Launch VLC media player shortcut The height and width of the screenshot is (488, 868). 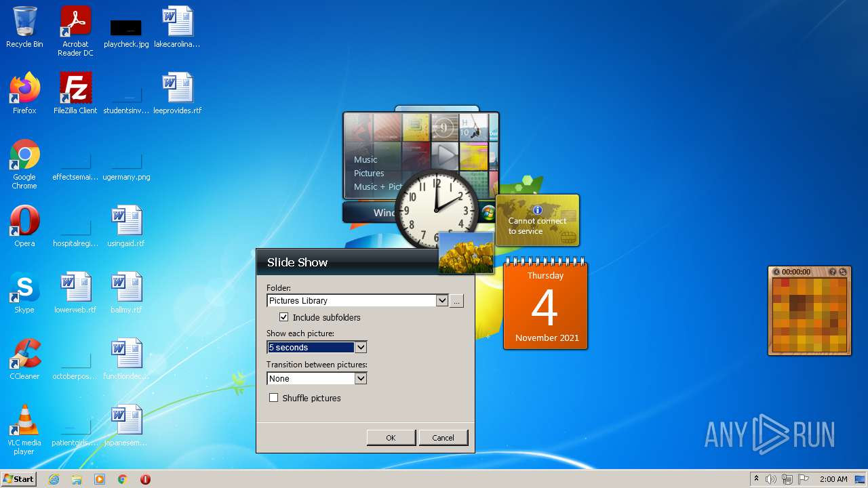[x=24, y=430]
